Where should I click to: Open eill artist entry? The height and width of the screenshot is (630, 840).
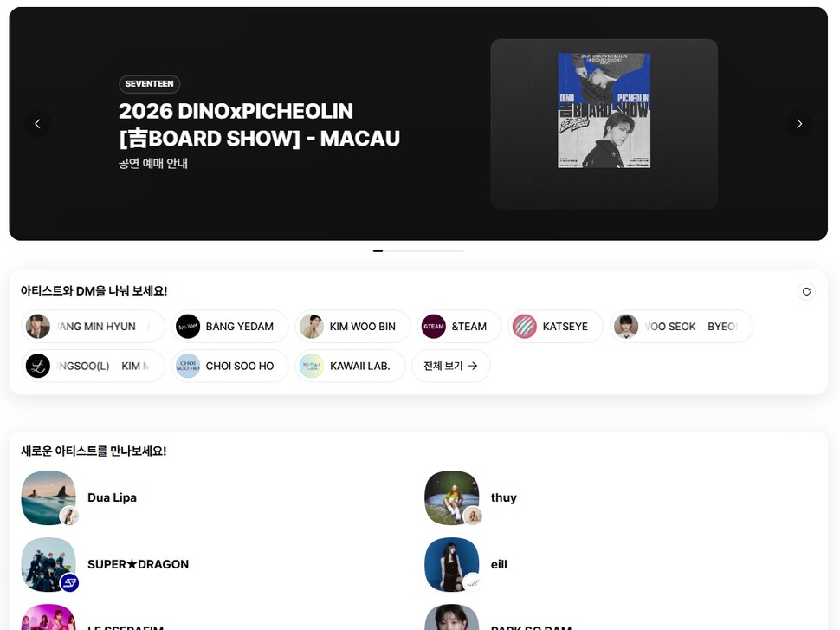620,565
